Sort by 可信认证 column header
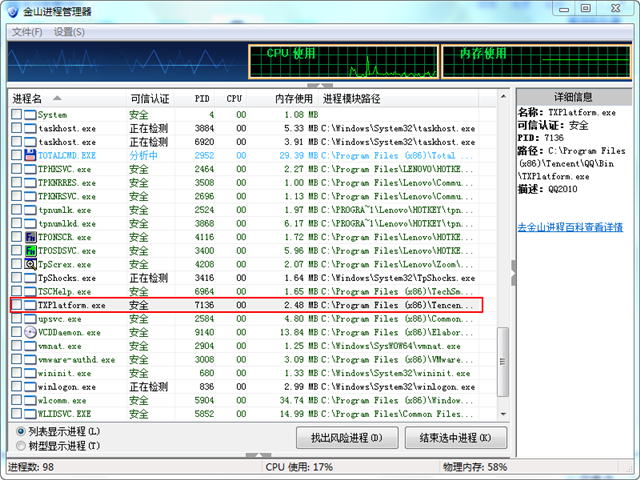This screenshot has height=480, width=640. (x=150, y=98)
